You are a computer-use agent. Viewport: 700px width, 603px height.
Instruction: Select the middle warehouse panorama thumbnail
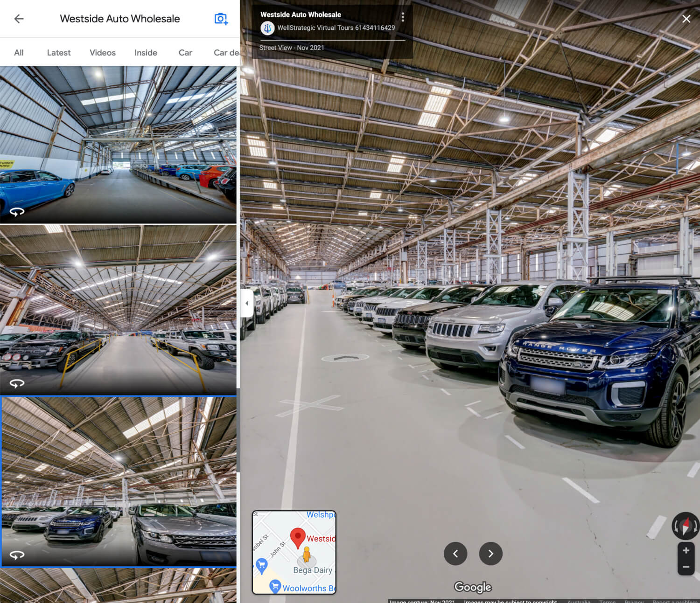[119, 308]
